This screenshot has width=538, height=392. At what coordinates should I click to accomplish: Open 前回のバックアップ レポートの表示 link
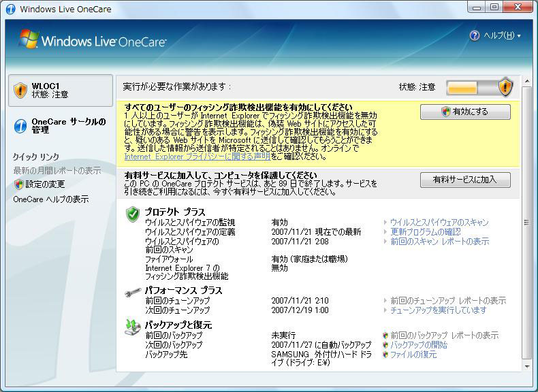444,335
